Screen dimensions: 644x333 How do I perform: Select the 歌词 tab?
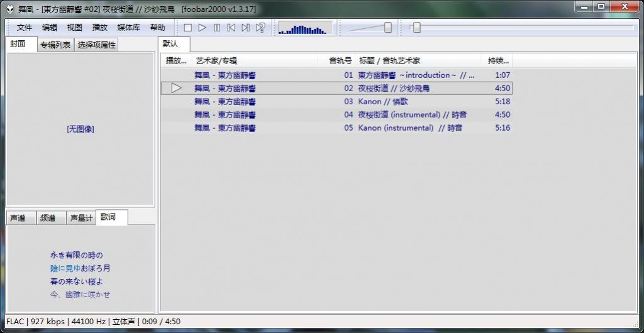111,217
